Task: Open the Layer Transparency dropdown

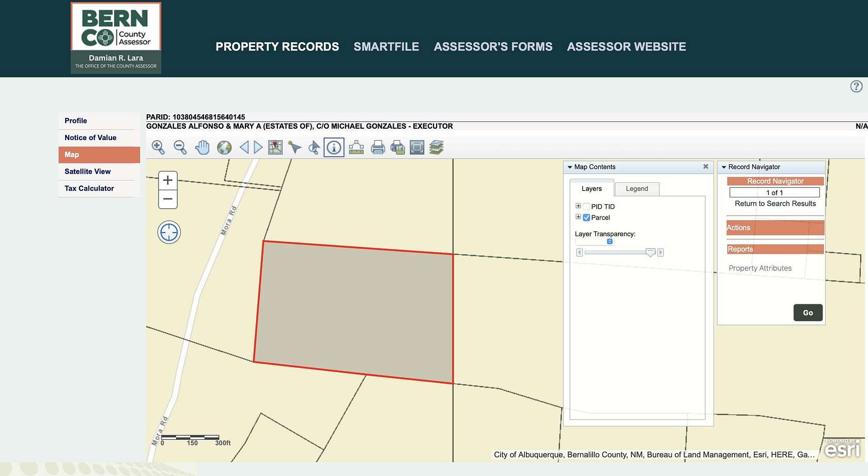Action: point(610,241)
